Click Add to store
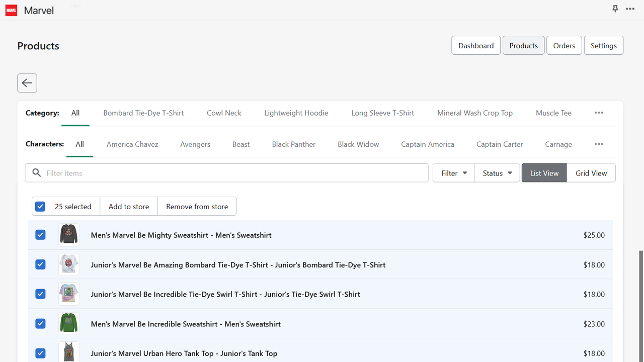This screenshot has width=644, height=362. point(129,207)
